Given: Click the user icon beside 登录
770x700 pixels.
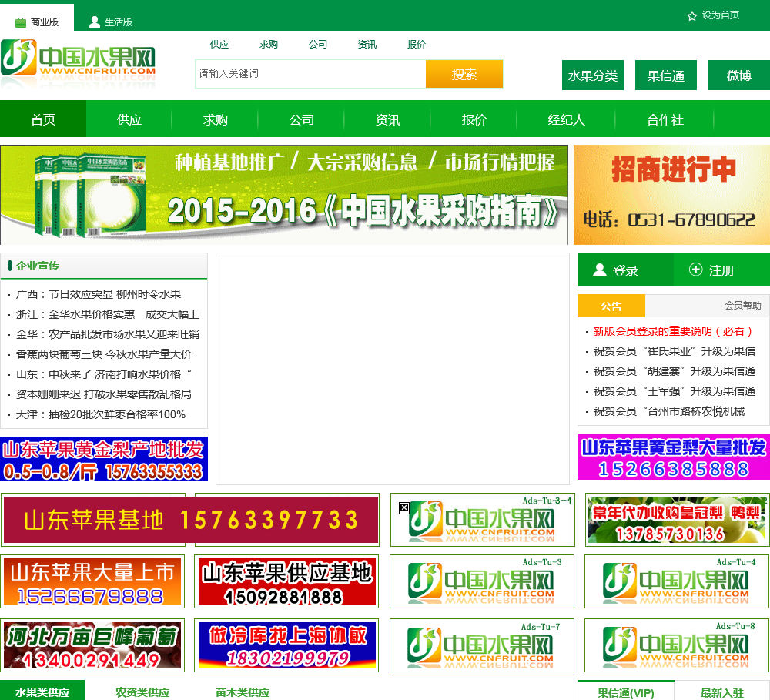Looking at the screenshot, I should (600, 270).
